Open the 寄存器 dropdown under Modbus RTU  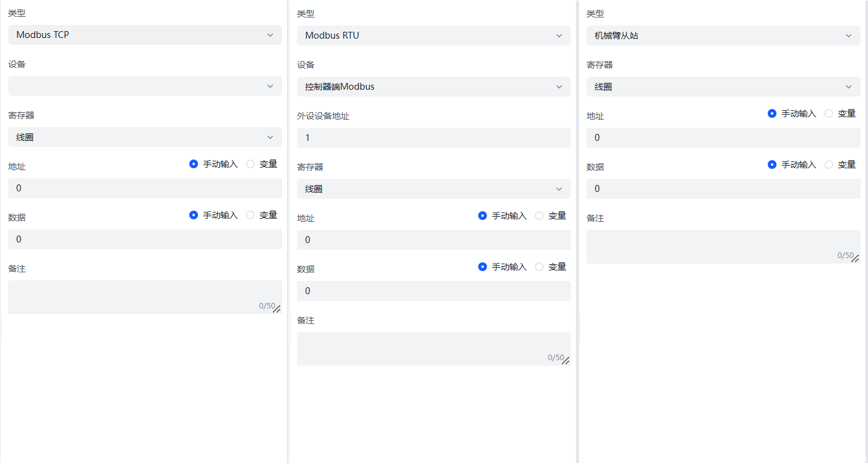point(433,188)
